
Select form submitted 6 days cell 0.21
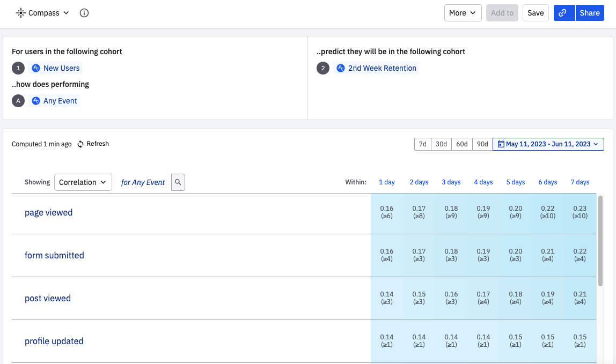tap(548, 255)
